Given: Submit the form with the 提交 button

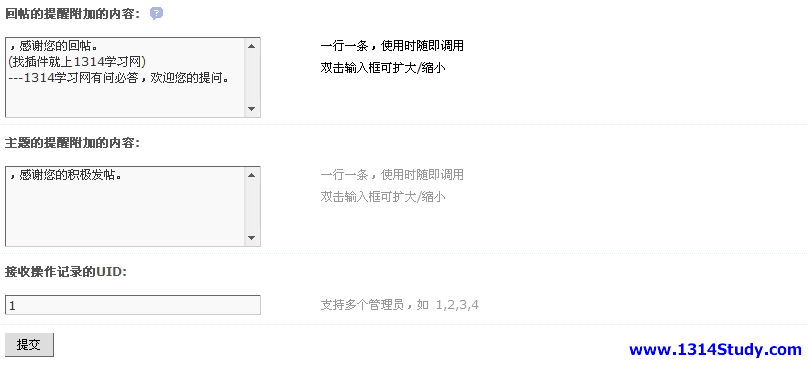Looking at the screenshot, I should click(29, 345).
